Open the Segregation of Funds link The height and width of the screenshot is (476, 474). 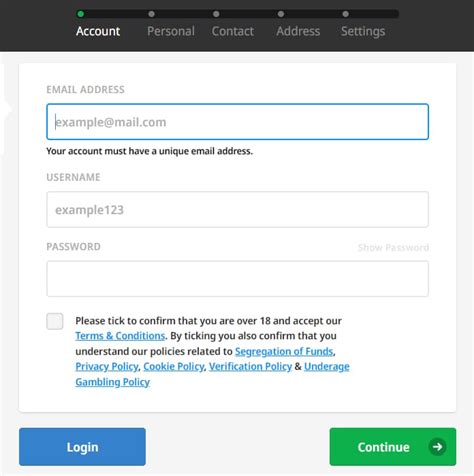click(284, 351)
